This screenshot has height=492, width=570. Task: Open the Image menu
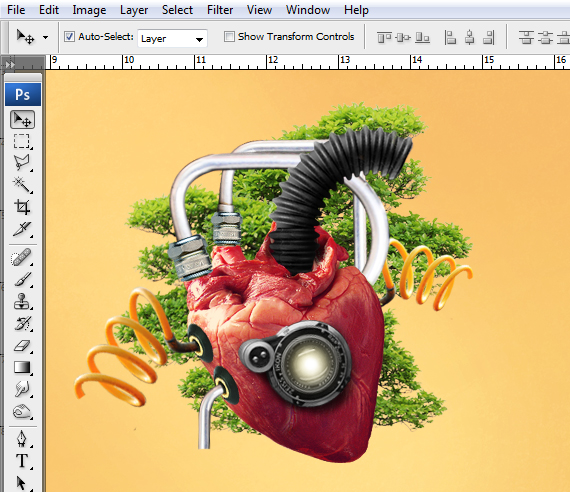point(89,10)
